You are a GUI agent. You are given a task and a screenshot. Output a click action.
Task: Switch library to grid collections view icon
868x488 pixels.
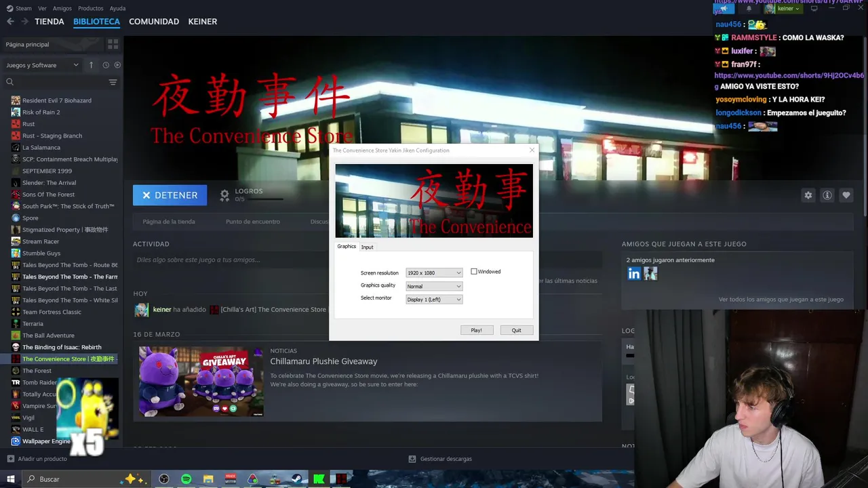pyautogui.click(x=113, y=44)
